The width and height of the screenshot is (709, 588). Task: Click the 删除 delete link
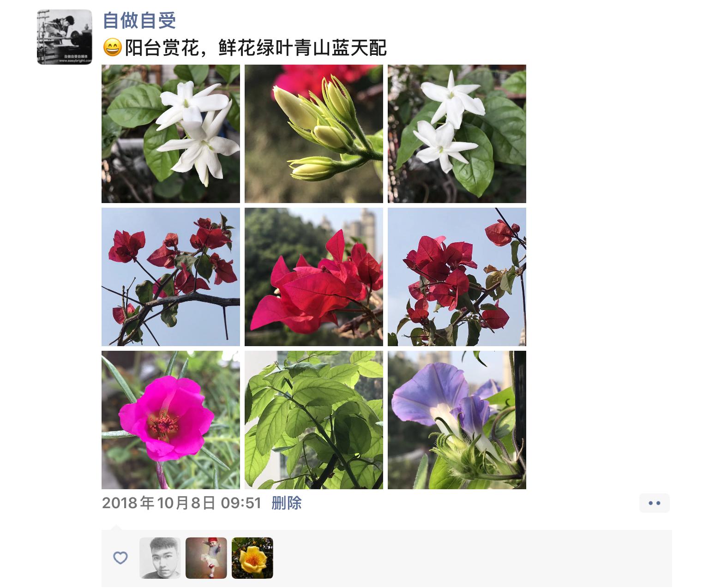click(x=287, y=503)
